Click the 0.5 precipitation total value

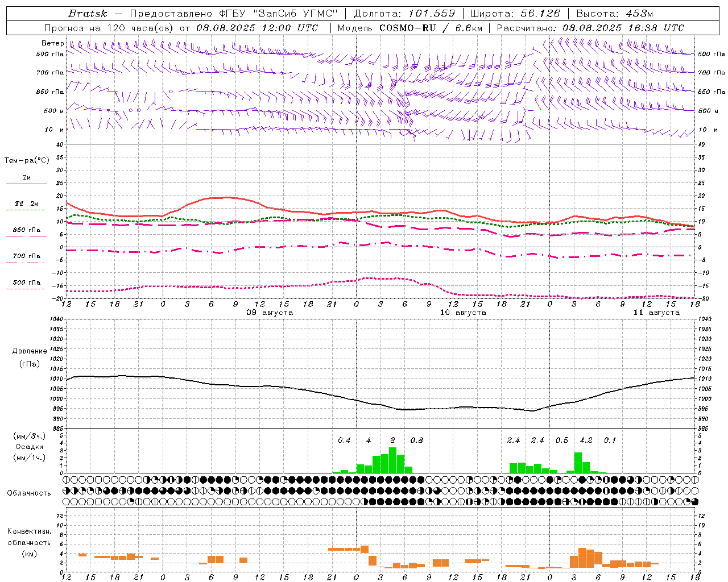click(x=562, y=440)
